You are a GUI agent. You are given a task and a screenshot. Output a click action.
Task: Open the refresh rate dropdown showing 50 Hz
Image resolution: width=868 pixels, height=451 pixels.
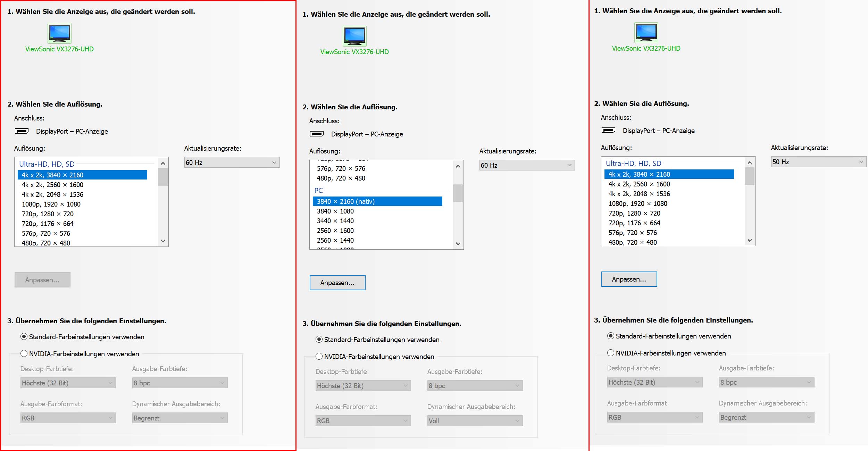coord(818,162)
